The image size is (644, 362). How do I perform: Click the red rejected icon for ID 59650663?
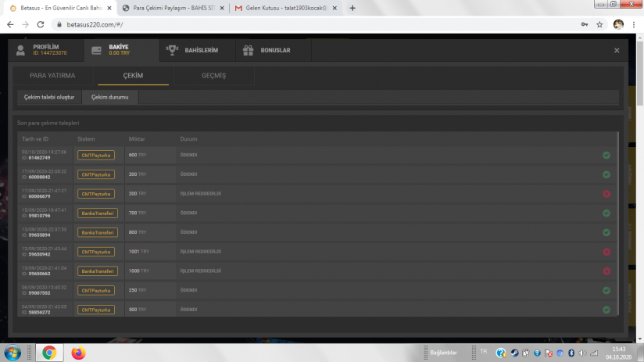(606, 271)
